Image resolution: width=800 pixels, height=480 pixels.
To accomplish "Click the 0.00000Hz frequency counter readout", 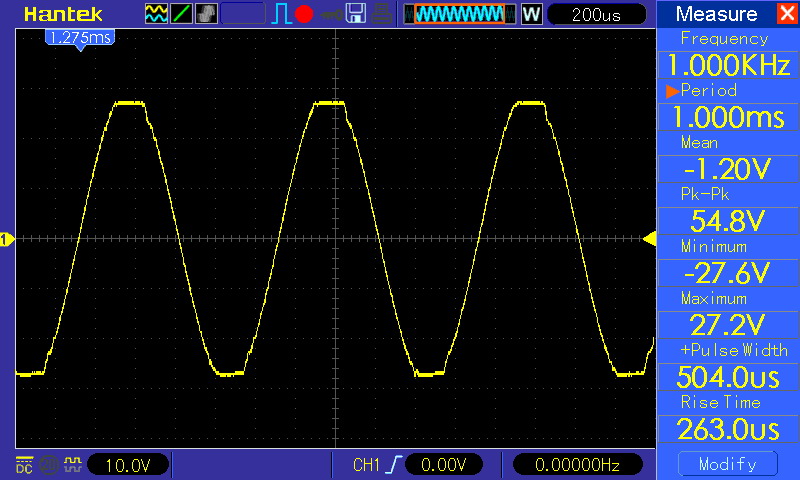I will 577,464.
